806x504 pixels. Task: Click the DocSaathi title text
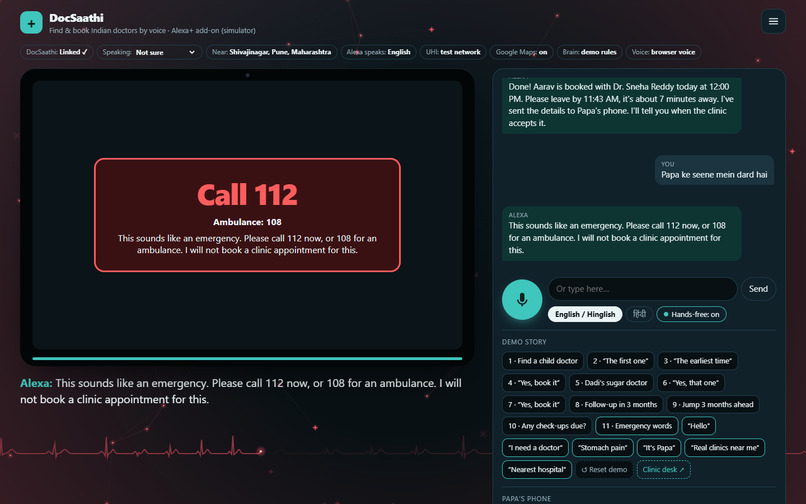tap(76, 18)
